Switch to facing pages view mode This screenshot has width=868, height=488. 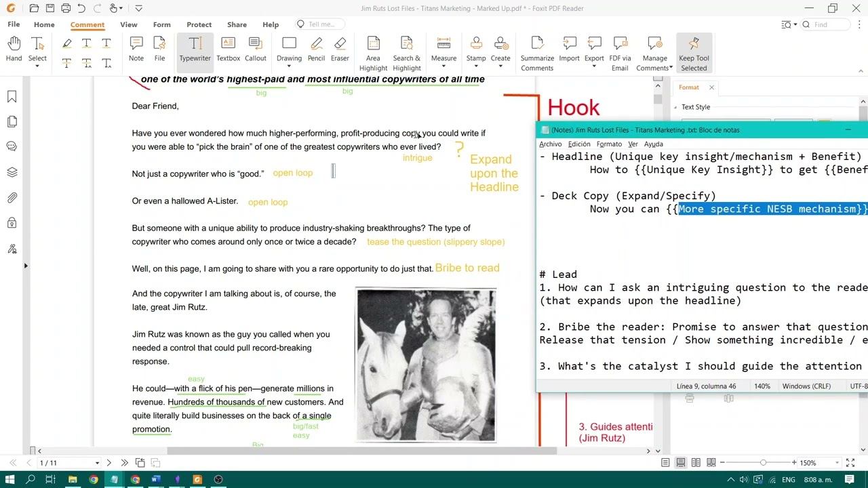coord(696,463)
